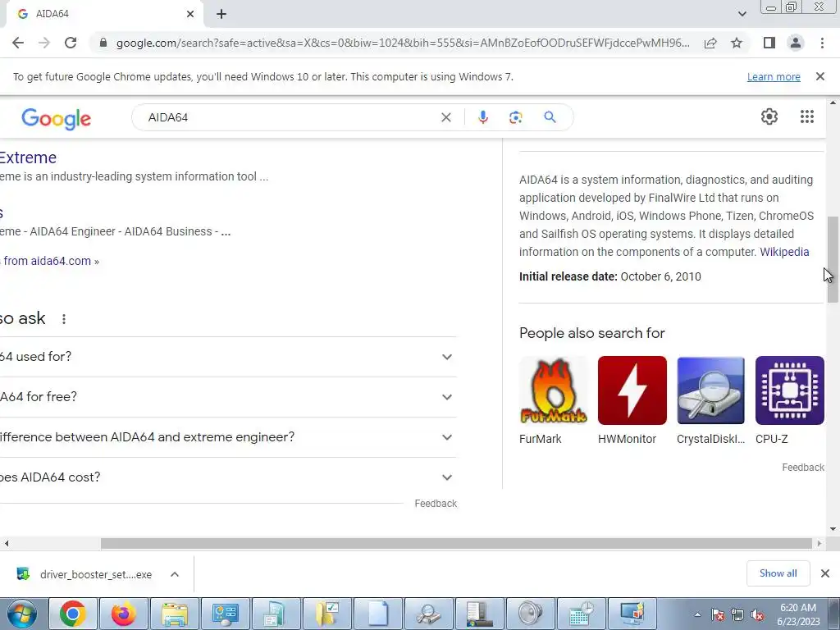This screenshot has width=840, height=630.
Task: Open the muted volume tray icon
Action: 757,615
